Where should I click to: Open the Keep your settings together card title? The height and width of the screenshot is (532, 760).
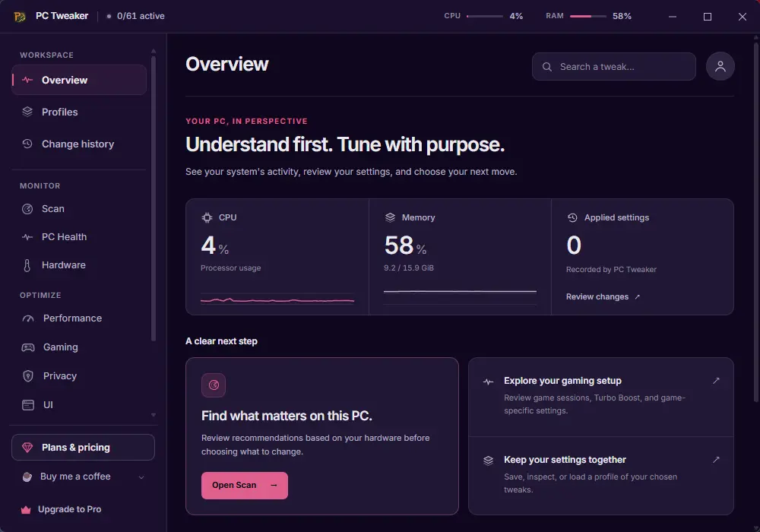(x=565, y=460)
